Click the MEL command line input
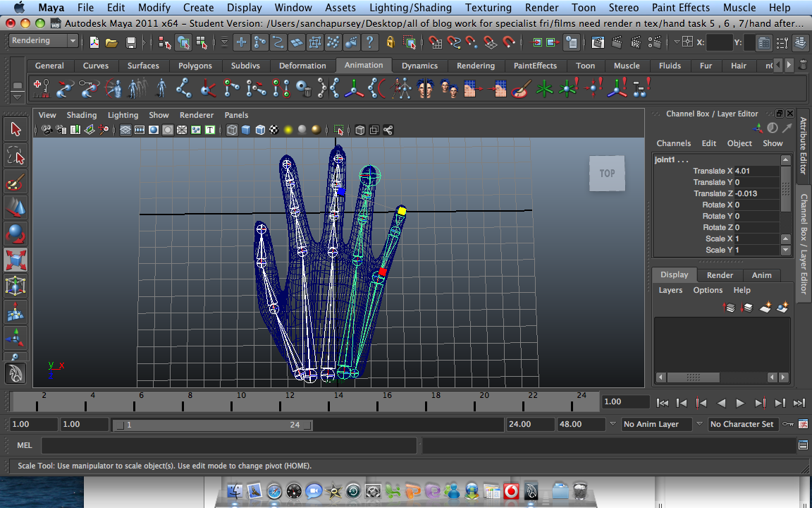The height and width of the screenshot is (508, 812). [x=229, y=445]
